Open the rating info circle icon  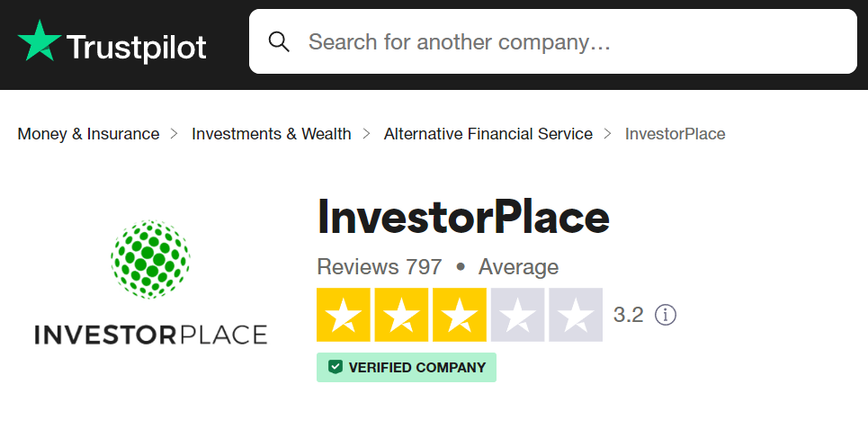(666, 315)
